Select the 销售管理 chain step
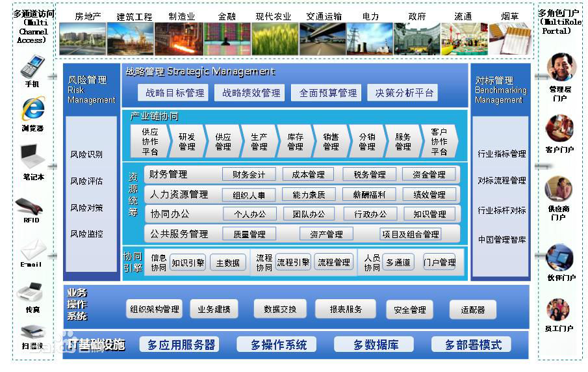 click(x=331, y=142)
